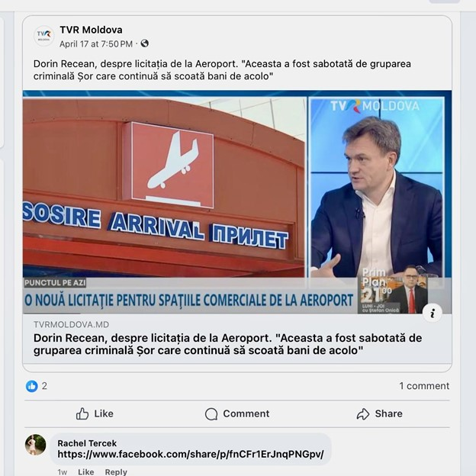The image size is (476, 476).
Task: Click the April 17 at 7:50 PM timestamp
Action: click(96, 44)
